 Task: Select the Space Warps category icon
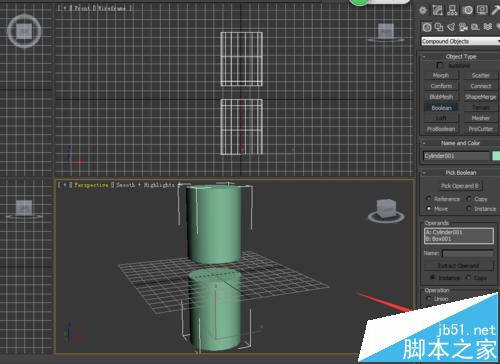488,27
